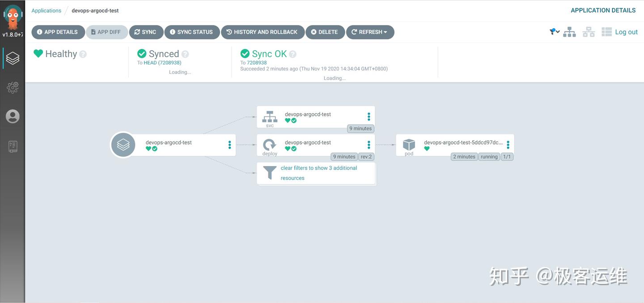Click the Healthy status help icon

(83, 54)
